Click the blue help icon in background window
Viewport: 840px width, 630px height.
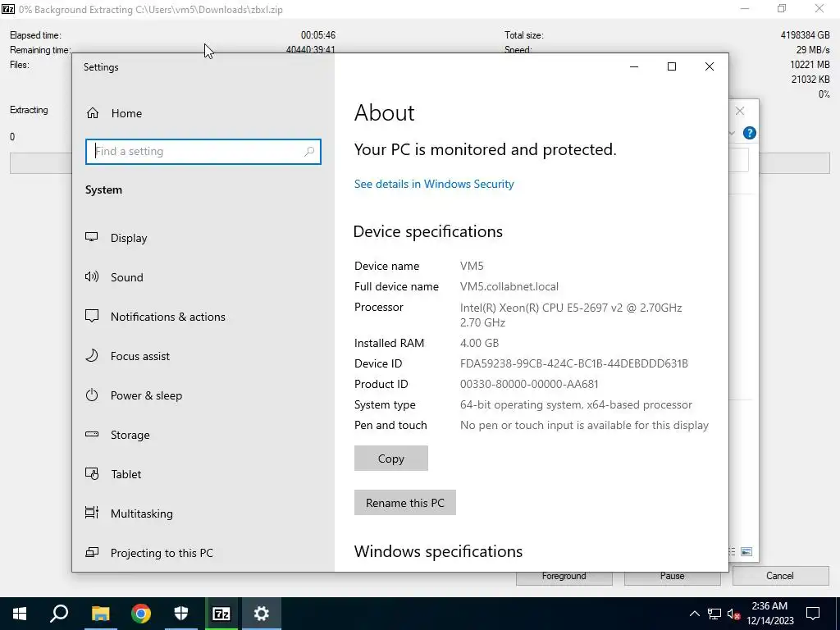pos(750,133)
